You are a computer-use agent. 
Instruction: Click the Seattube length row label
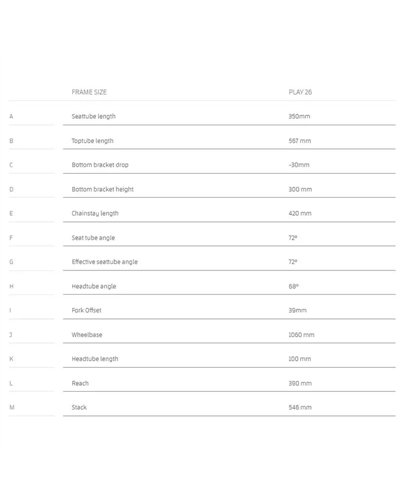(x=94, y=116)
